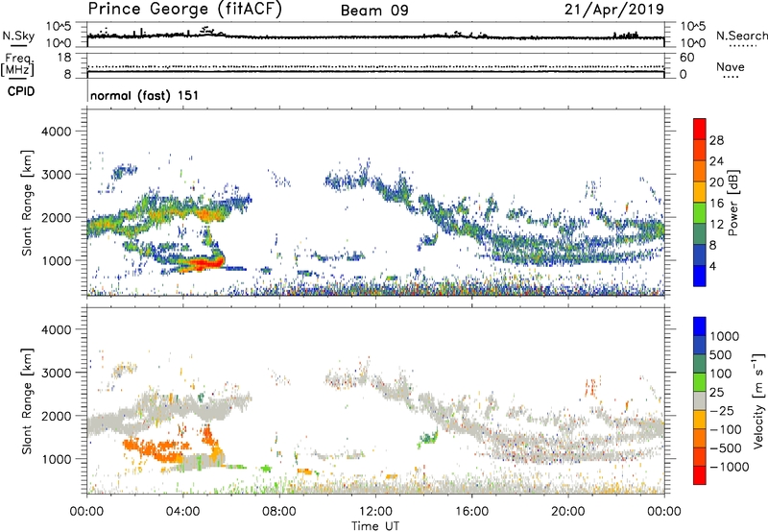Pick the light green 12–16 dB power segment
This screenshot has height=532, width=768.
[x=700, y=213]
